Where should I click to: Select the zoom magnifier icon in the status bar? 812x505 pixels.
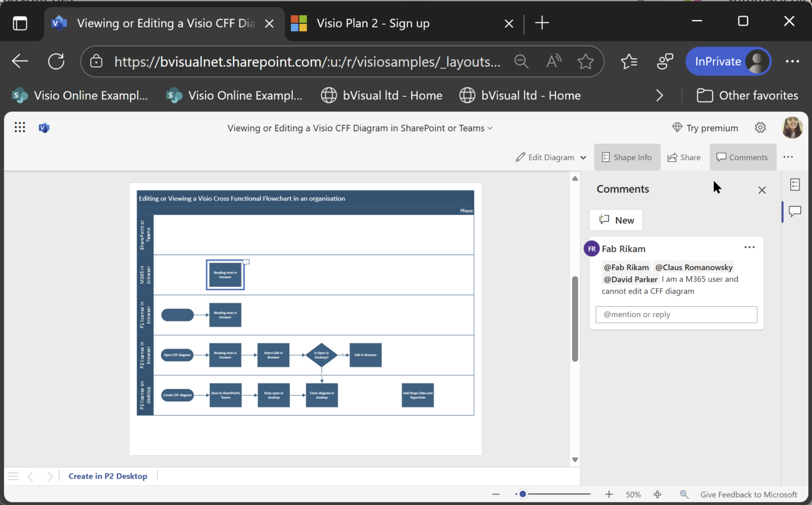pyautogui.click(x=684, y=494)
